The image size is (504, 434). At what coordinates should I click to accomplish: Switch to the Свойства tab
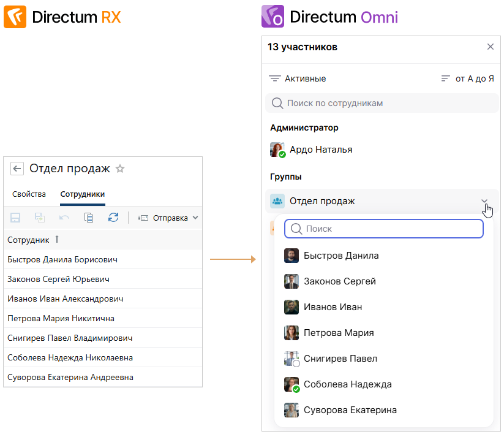[29, 194]
